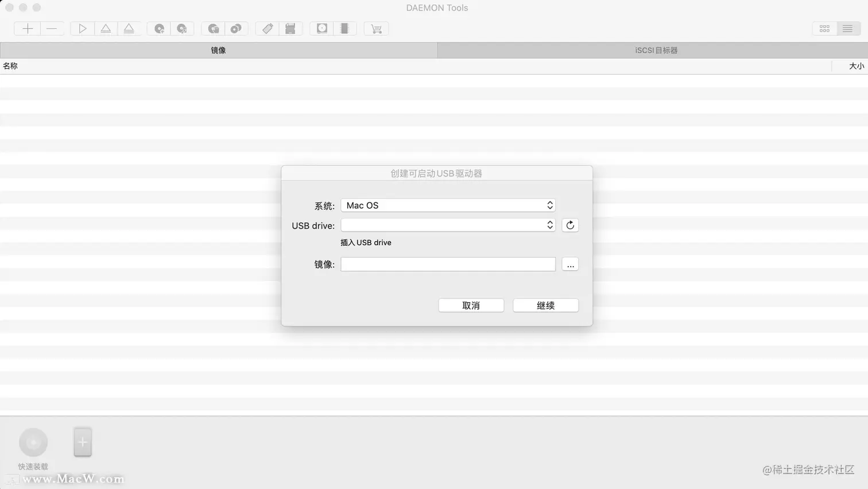Click the unmount all double-line eject icon
Image resolution: width=868 pixels, height=489 pixels.
(x=129, y=29)
